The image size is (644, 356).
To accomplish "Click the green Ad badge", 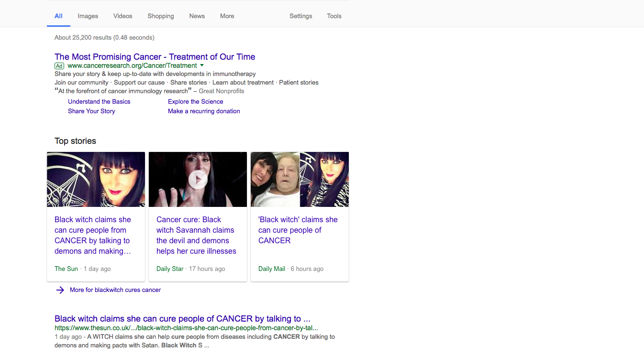I will (x=59, y=66).
